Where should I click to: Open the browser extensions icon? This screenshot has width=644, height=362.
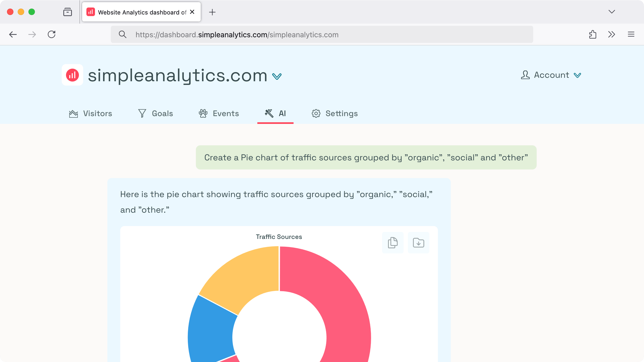point(593,34)
